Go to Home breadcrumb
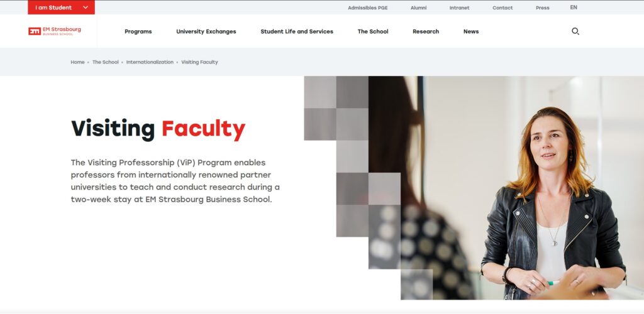This screenshot has width=644, height=314. point(77,62)
